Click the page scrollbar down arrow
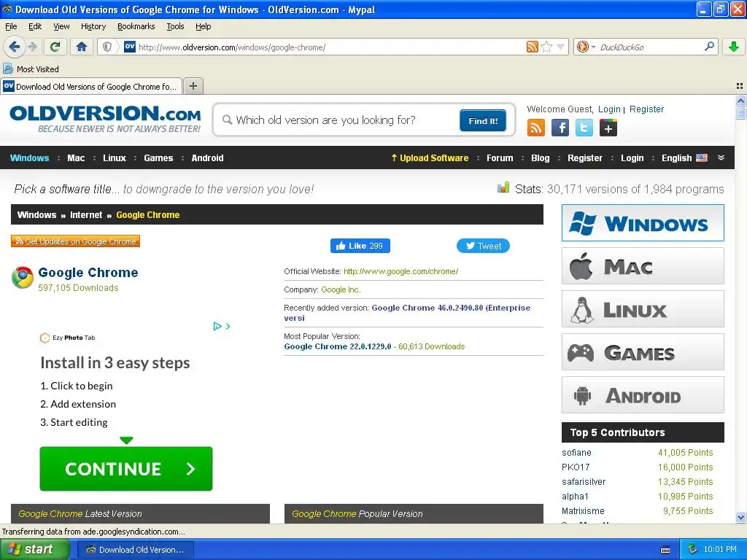 point(740,517)
